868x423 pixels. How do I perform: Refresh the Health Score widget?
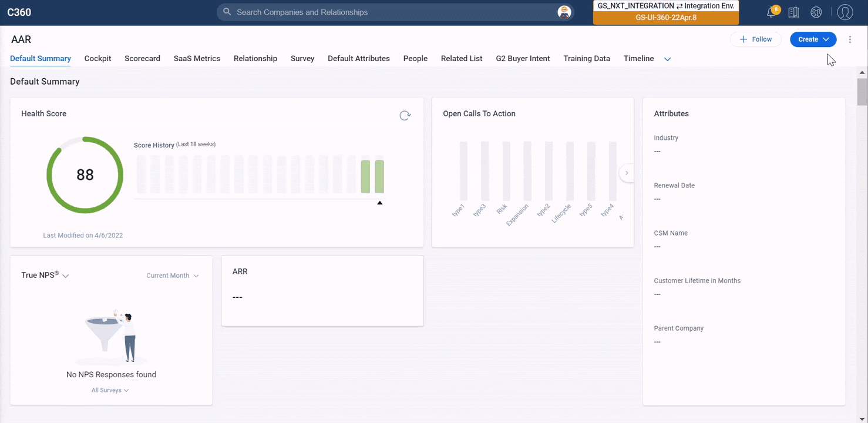(x=405, y=116)
